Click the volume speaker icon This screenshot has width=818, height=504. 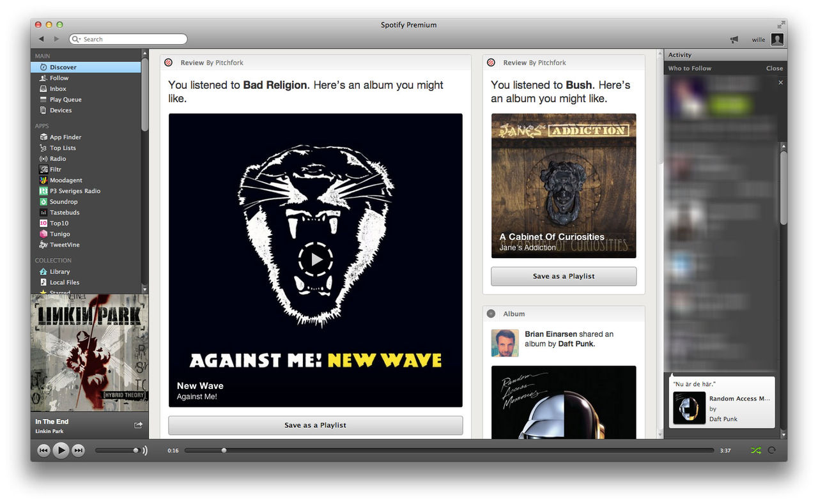point(145,450)
